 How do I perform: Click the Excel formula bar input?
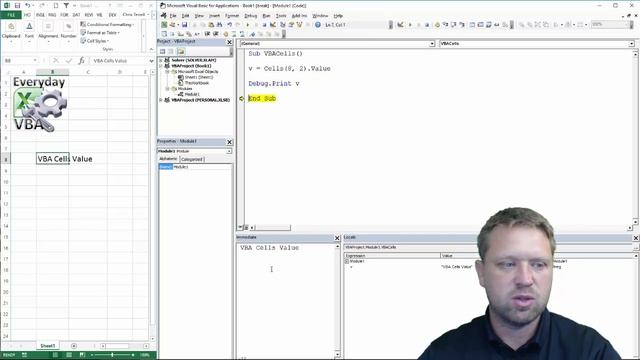[119, 61]
